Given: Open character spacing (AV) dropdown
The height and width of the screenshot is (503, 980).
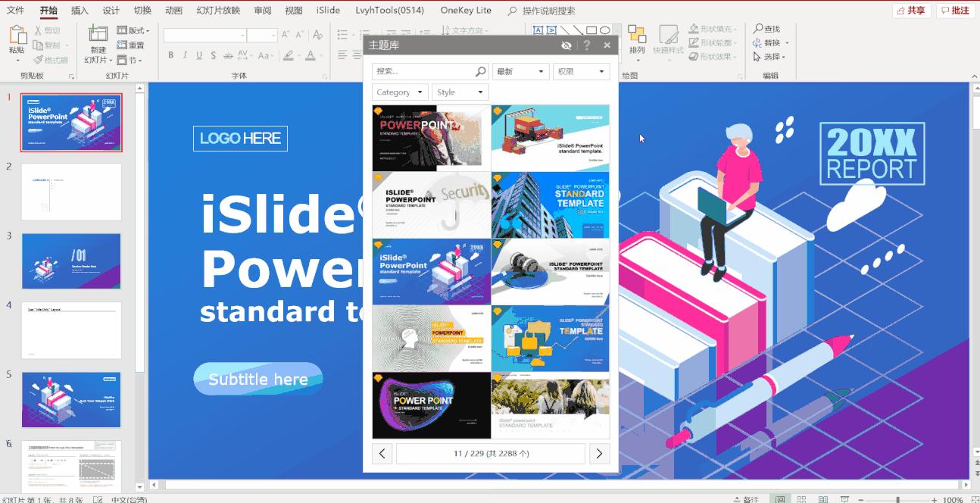Looking at the screenshot, I should 245,55.
